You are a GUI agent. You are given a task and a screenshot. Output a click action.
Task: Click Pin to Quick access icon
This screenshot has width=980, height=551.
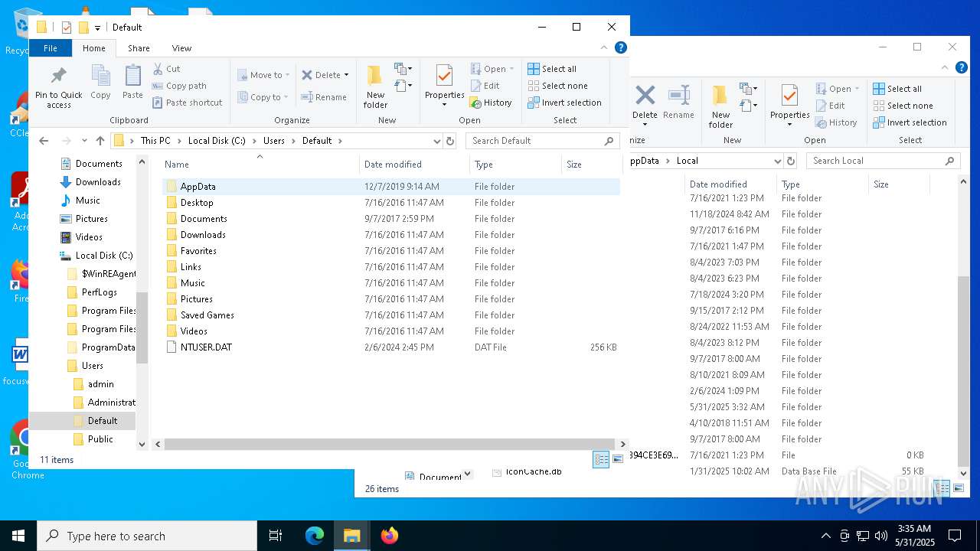click(x=58, y=77)
